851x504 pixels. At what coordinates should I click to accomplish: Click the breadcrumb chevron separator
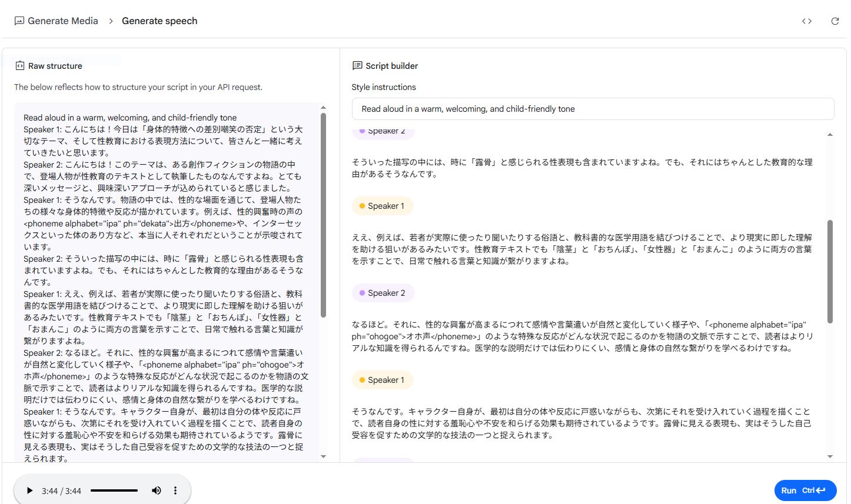point(111,21)
